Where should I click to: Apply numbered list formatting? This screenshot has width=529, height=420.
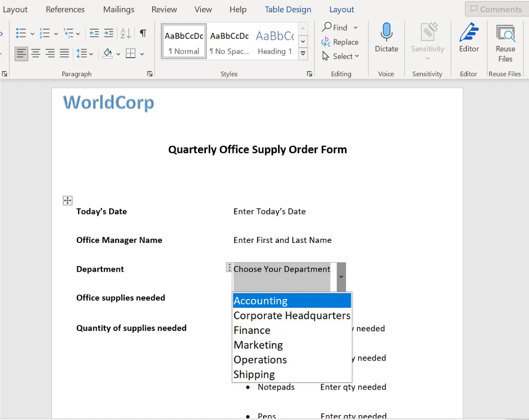45,33
